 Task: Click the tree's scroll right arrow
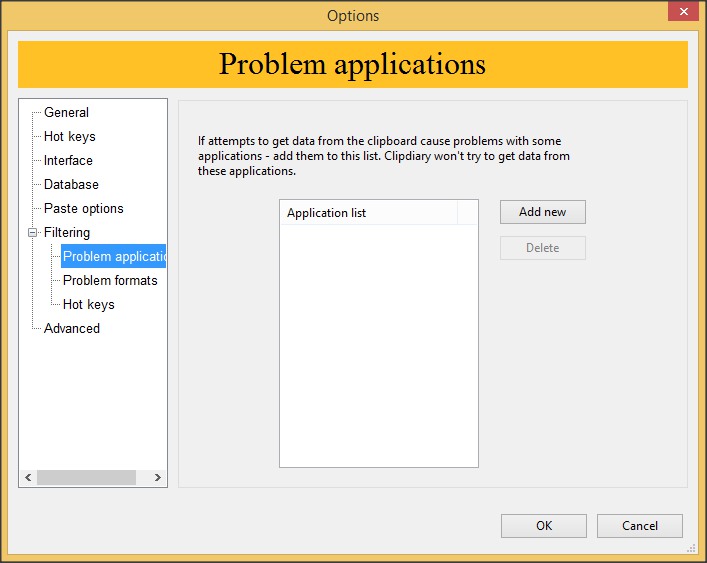click(157, 478)
